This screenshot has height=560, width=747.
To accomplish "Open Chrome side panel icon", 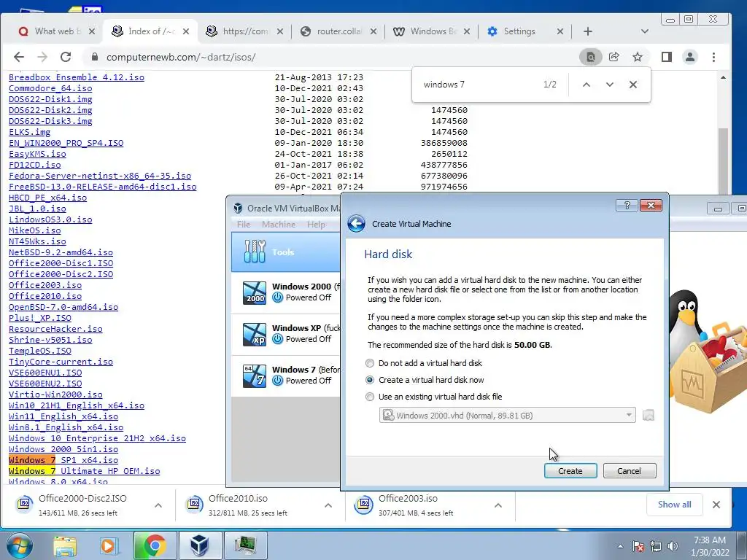I will pyautogui.click(x=667, y=57).
